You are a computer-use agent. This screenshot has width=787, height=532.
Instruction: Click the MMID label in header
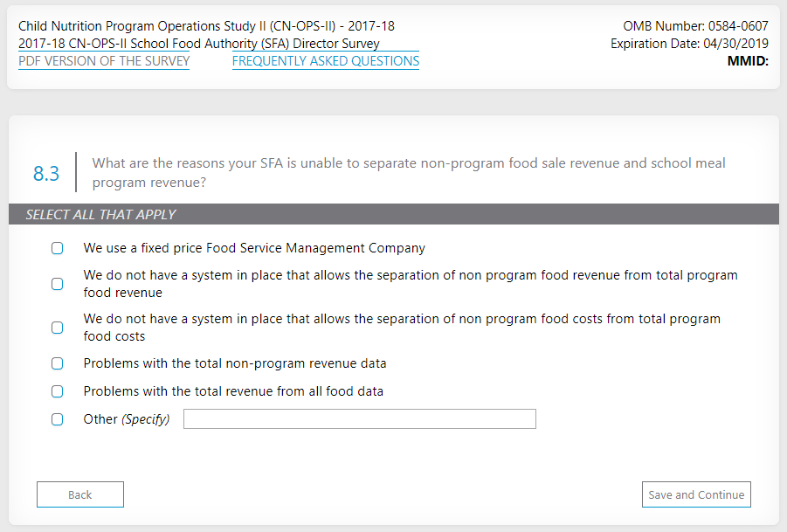(x=747, y=61)
